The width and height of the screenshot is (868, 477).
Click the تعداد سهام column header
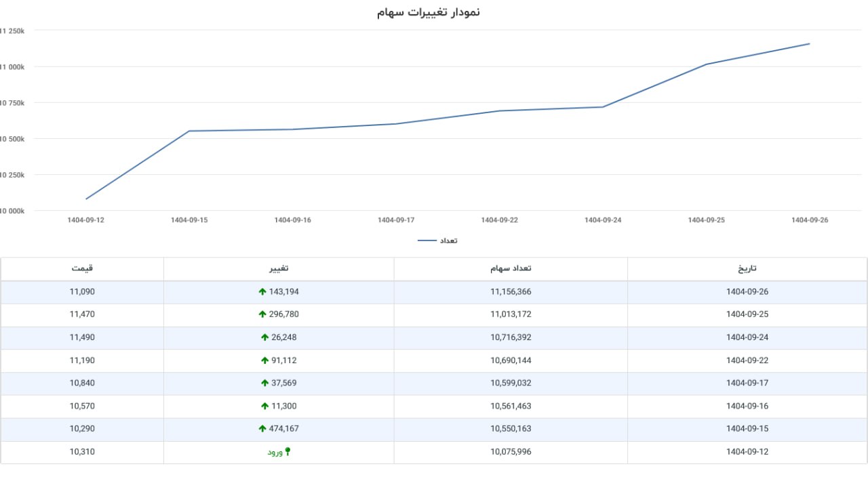coord(511,268)
